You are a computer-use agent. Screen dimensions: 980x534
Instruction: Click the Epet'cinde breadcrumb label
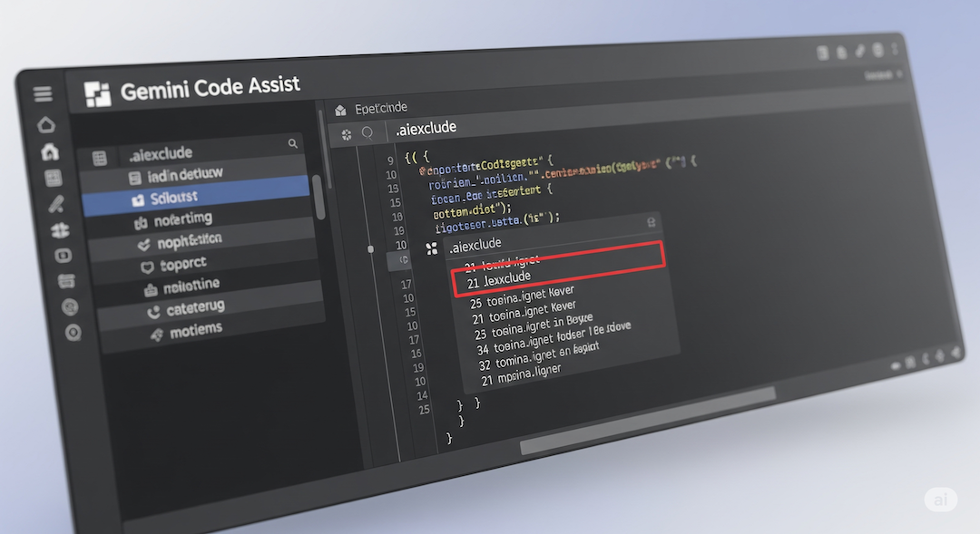pyautogui.click(x=381, y=108)
